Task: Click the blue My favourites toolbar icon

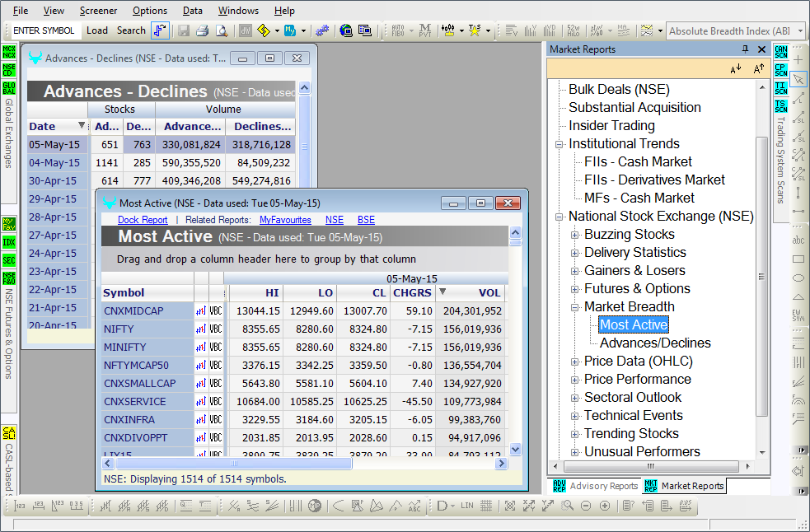Action: point(290,31)
